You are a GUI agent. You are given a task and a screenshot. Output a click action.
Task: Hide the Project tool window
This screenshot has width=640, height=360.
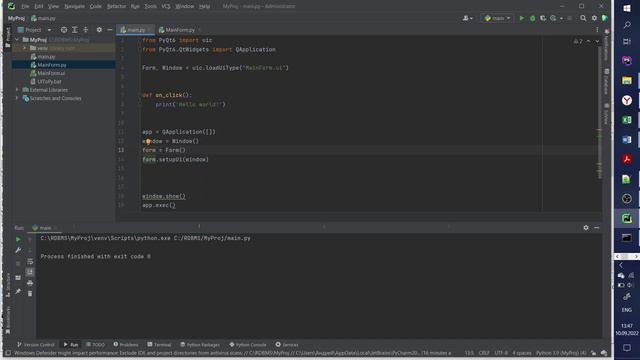[110, 30]
